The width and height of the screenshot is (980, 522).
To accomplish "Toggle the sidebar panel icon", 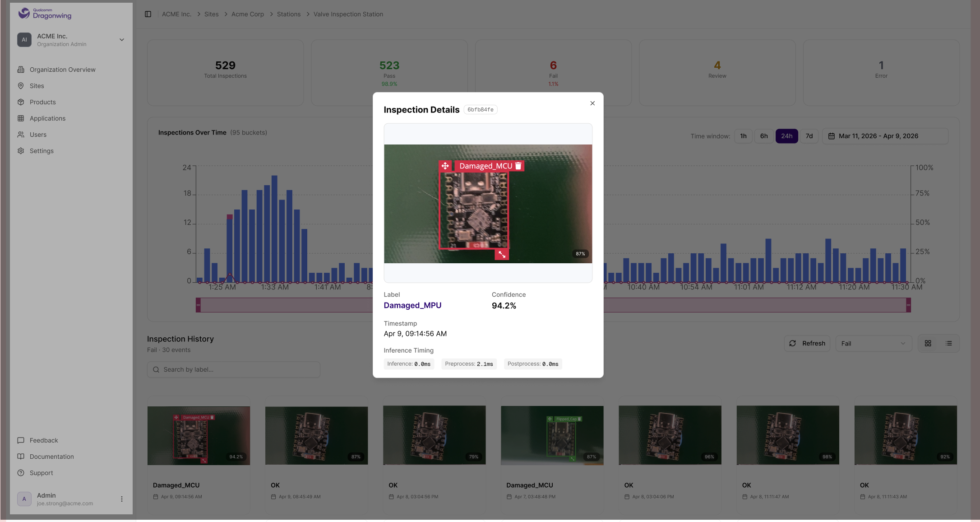I will (x=148, y=14).
